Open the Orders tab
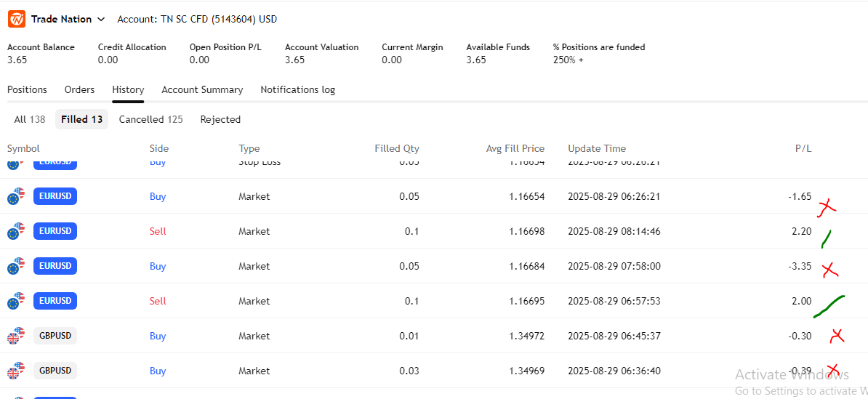This screenshot has width=868, height=399. click(x=79, y=89)
